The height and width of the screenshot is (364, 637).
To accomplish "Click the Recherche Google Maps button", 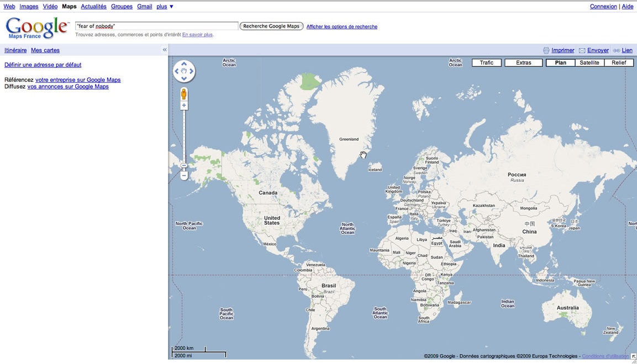I will 271,26.
